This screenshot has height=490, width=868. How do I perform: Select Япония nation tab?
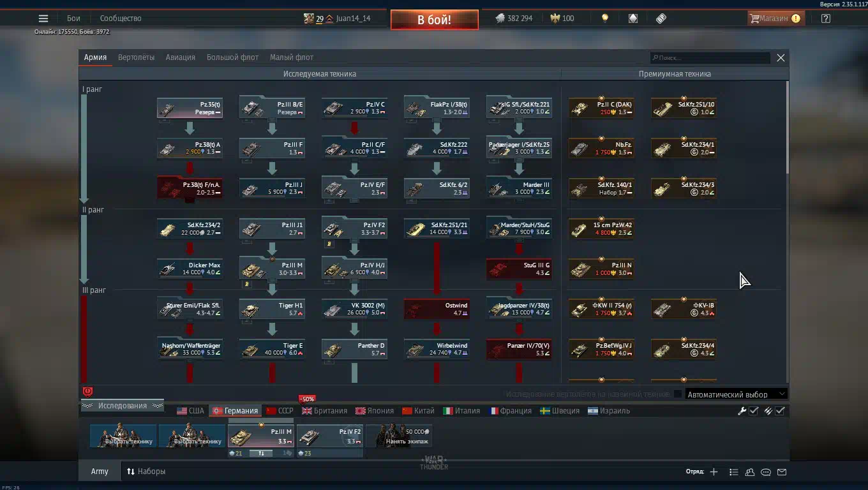(x=375, y=411)
